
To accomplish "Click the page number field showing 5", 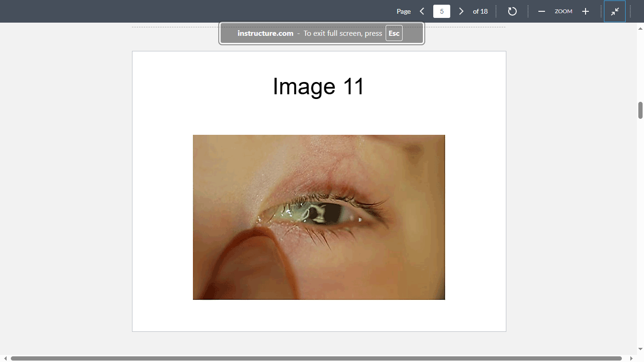I will coord(441,11).
